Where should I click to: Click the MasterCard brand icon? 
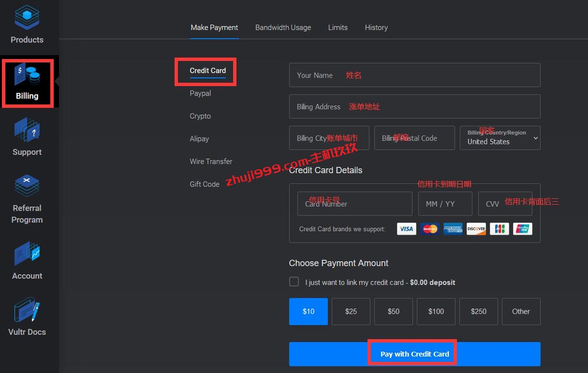tap(430, 229)
